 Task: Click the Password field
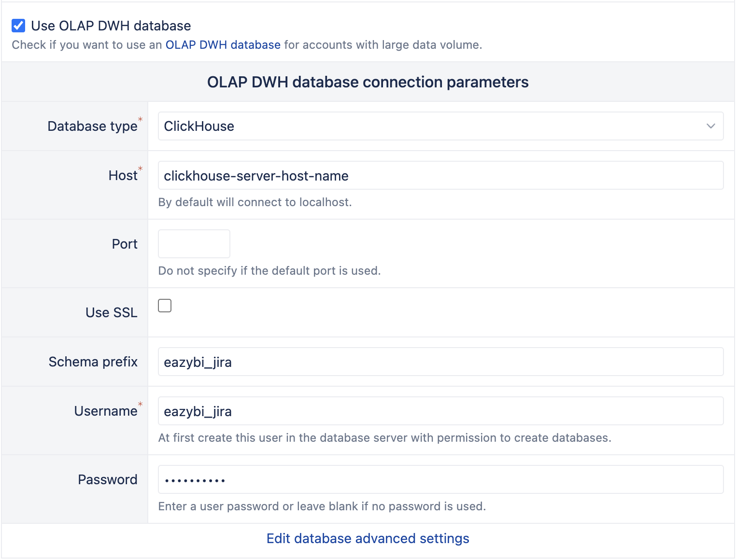coord(440,480)
